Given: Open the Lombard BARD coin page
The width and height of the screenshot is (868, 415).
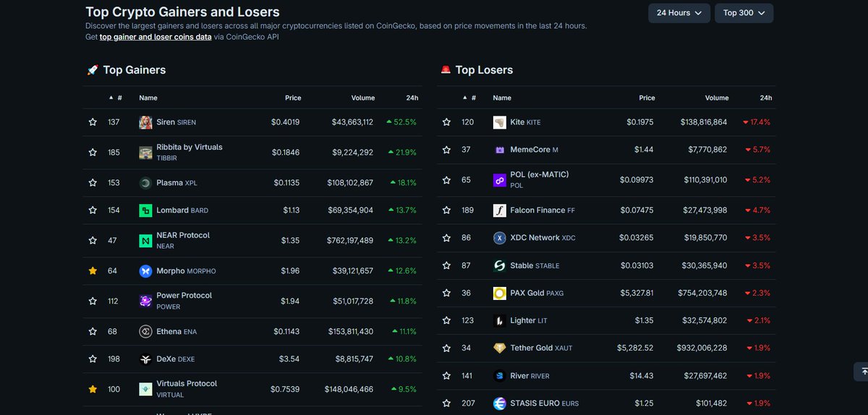Looking at the screenshot, I should click(x=182, y=210).
